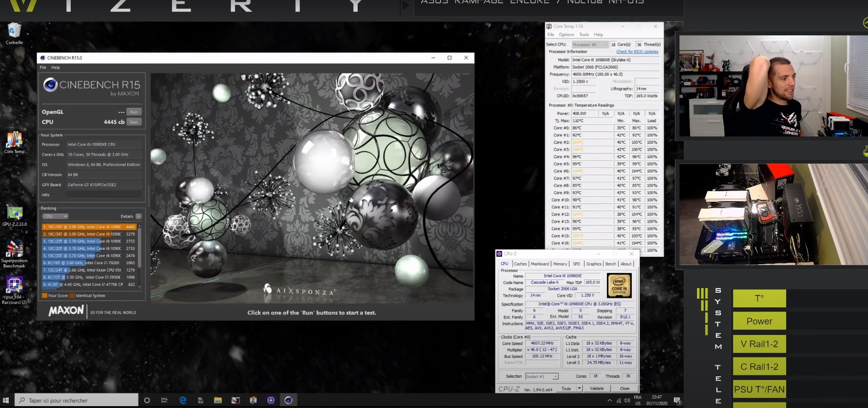Image resolution: width=868 pixels, height=408 pixels.
Task: Show hidden system tray icons
Action: [x=610, y=401]
